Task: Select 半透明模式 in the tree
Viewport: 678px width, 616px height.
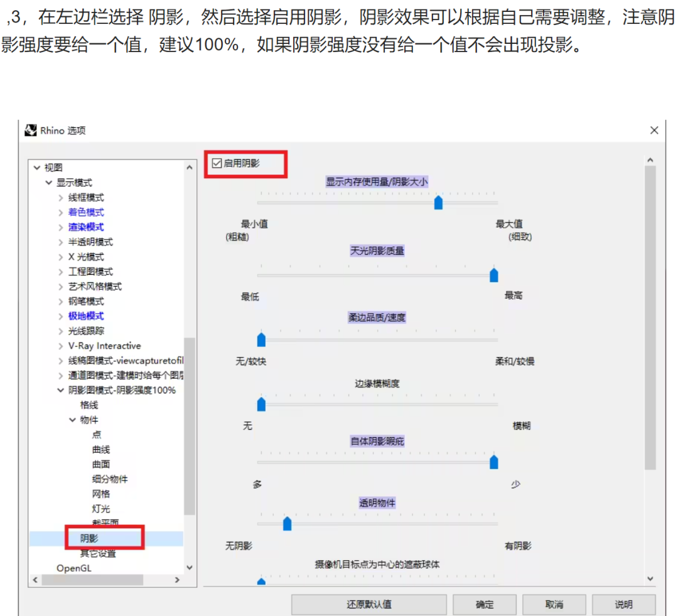Action: (90, 242)
